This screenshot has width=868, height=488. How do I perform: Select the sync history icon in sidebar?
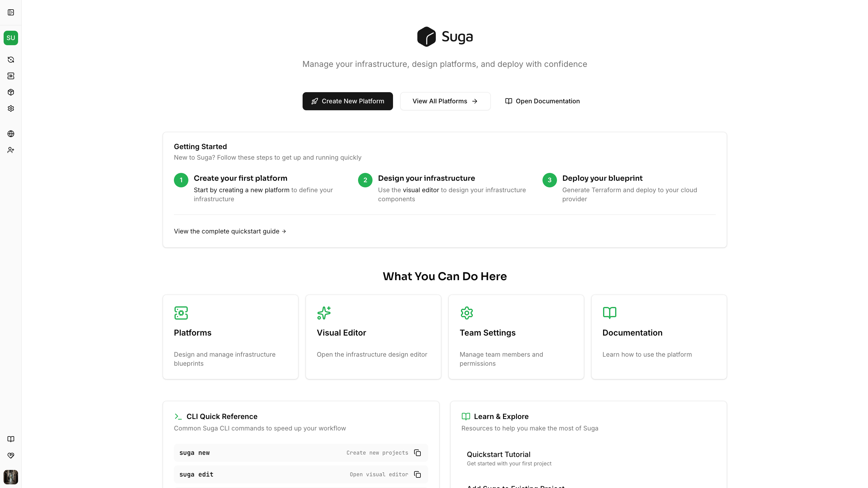click(11, 60)
